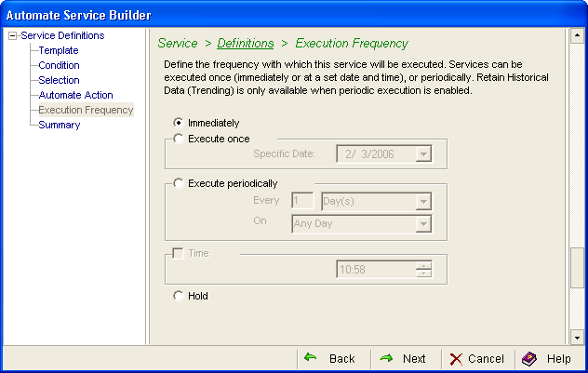
Task: Enable the Time checkbox
Action: click(x=178, y=253)
